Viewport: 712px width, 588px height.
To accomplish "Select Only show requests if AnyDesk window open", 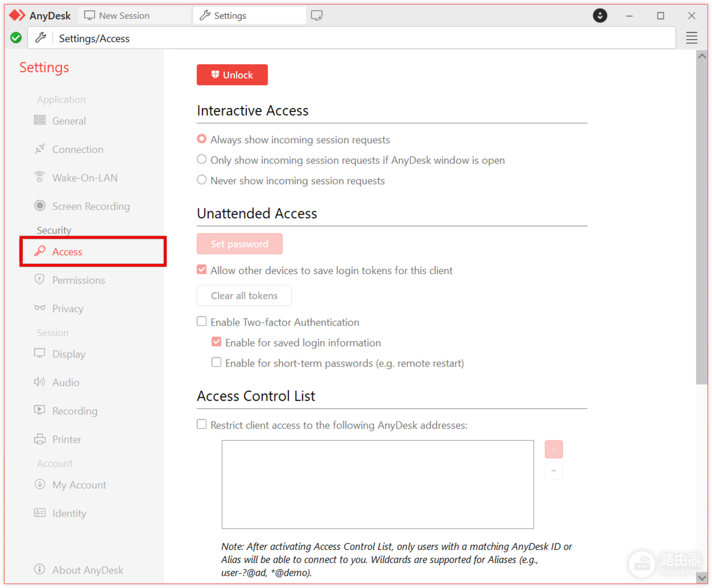I will point(202,160).
